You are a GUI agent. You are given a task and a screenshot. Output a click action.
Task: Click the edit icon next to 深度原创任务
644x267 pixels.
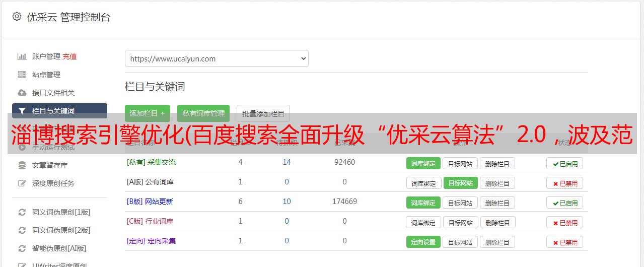pyautogui.click(x=22, y=183)
